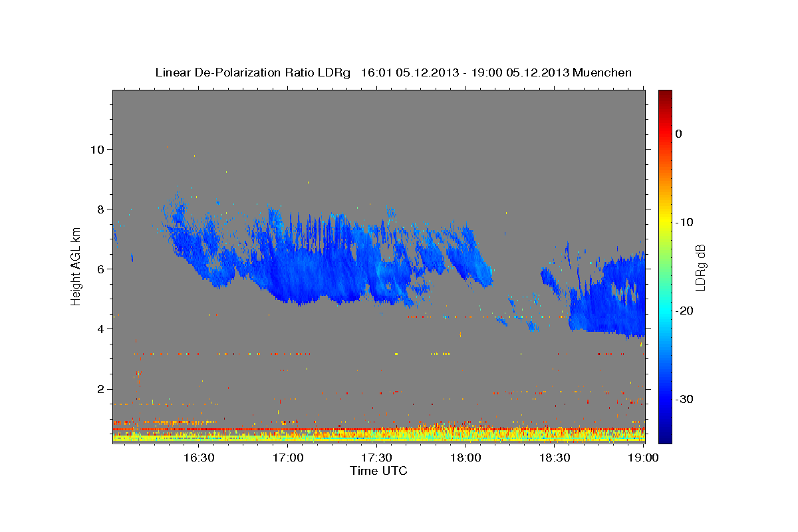Click the 'Muenchen' location text in the title
This screenshot has width=798, height=532.
[602, 72]
